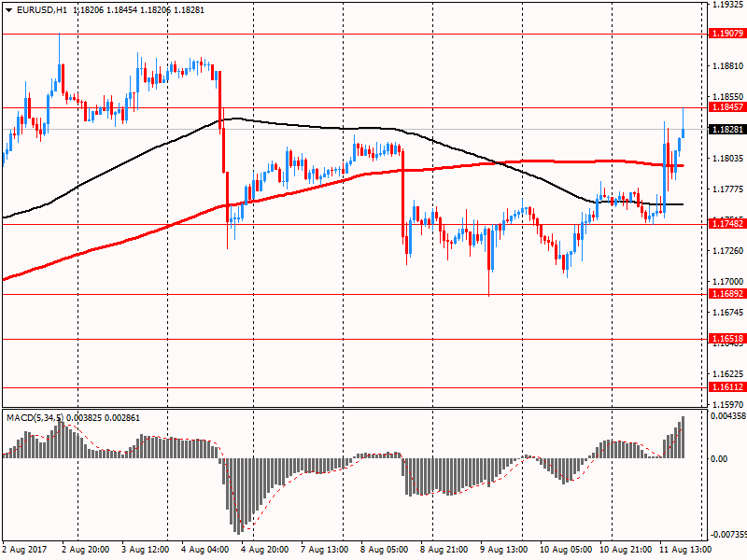The width and height of the screenshot is (747, 560).
Task: Select the OHLC values 1.18206 1.18454 1.18206 1.18281
Action: 139,10
